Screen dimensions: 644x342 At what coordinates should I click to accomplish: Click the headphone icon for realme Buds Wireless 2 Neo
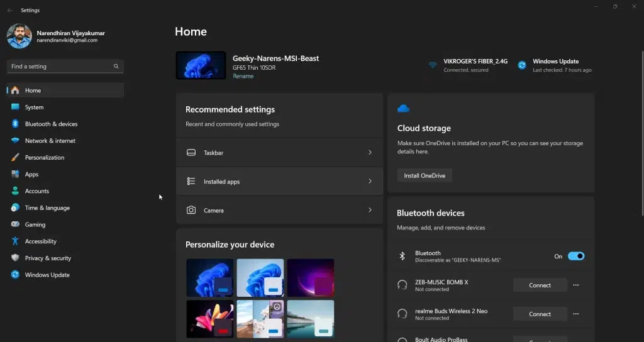coord(402,314)
